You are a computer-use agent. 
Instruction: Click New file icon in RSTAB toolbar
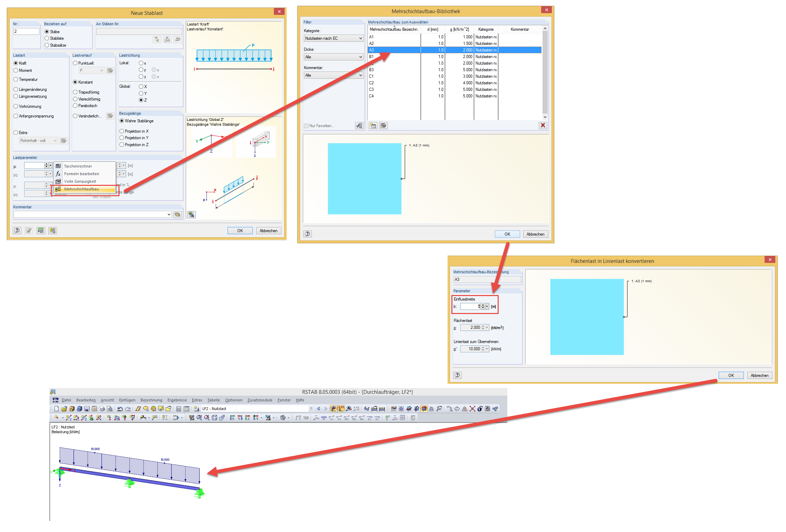pyautogui.click(x=57, y=409)
